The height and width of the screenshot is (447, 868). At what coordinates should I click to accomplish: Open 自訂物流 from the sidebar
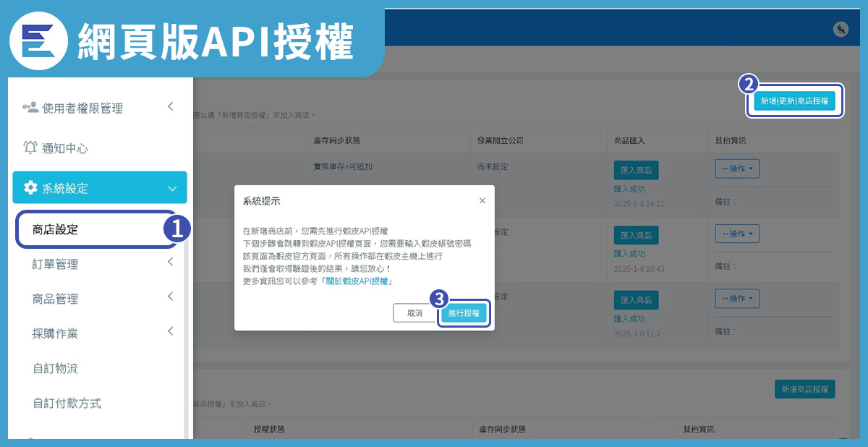coord(56,368)
